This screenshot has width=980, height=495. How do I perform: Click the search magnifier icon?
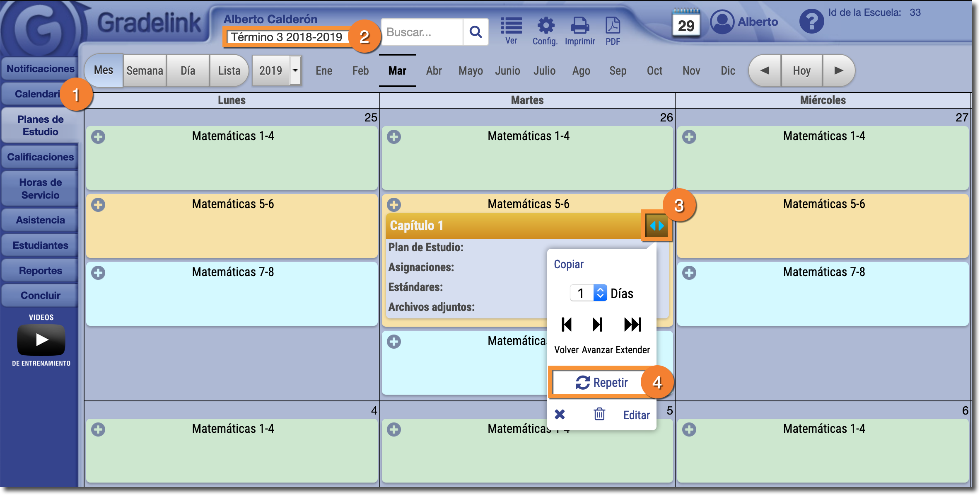(x=476, y=32)
